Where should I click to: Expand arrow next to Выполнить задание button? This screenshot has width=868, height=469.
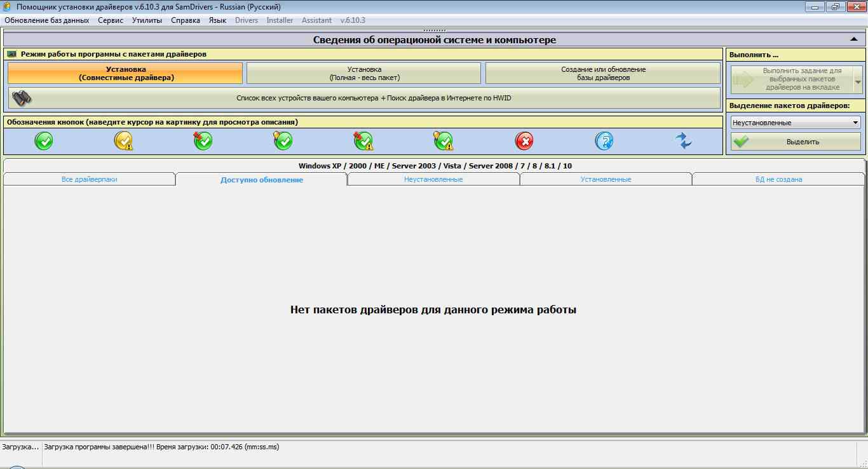tap(858, 81)
